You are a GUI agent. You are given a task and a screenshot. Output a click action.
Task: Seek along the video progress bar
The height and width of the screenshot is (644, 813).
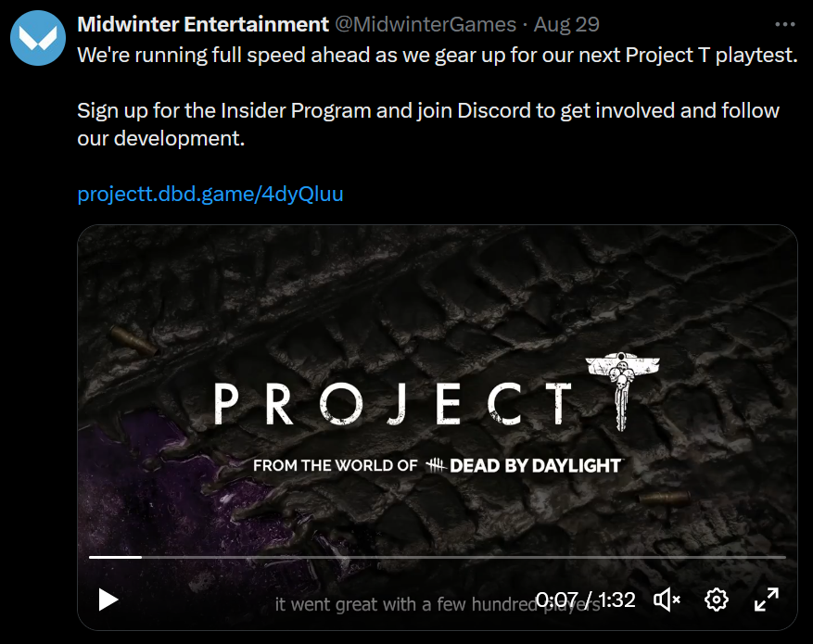click(x=437, y=557)
